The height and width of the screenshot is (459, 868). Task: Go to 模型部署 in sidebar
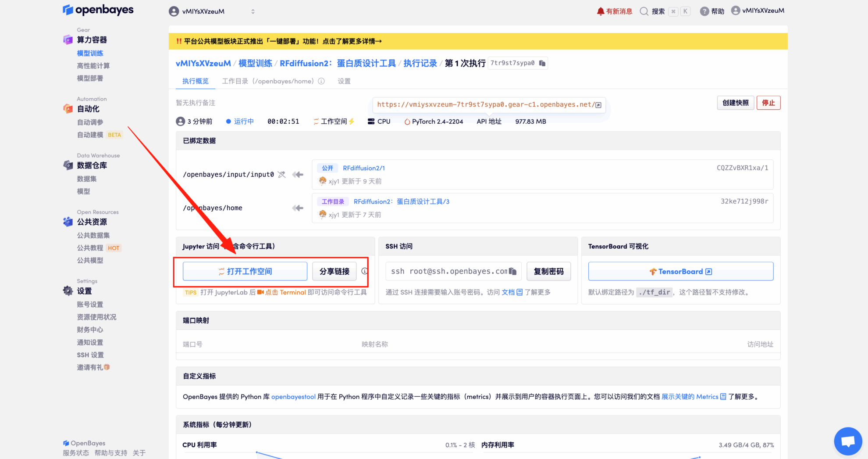click(90, 78)
